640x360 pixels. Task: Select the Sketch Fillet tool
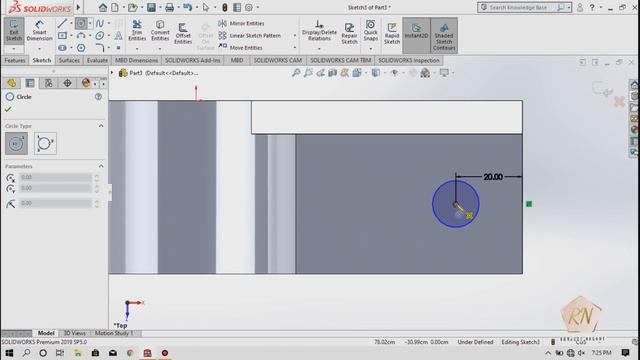100,48
